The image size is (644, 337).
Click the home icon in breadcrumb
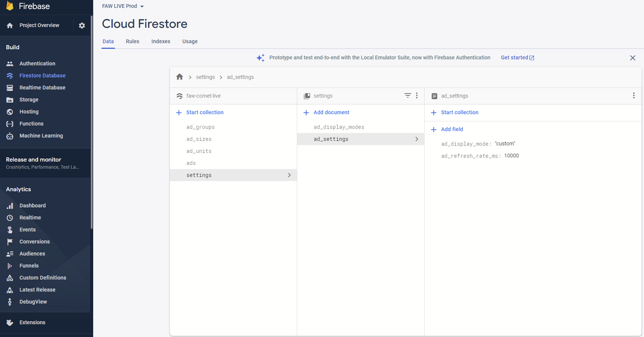coord(180,77)
